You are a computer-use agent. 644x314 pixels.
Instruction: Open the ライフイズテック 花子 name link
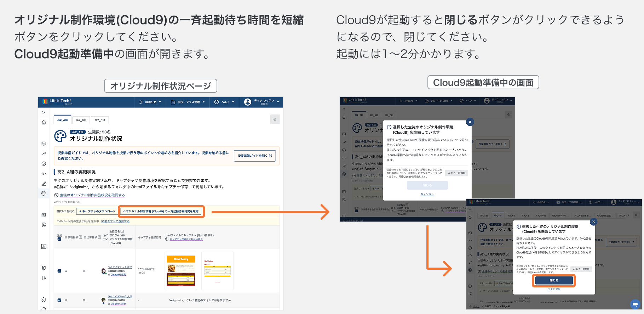click(120, 267)
